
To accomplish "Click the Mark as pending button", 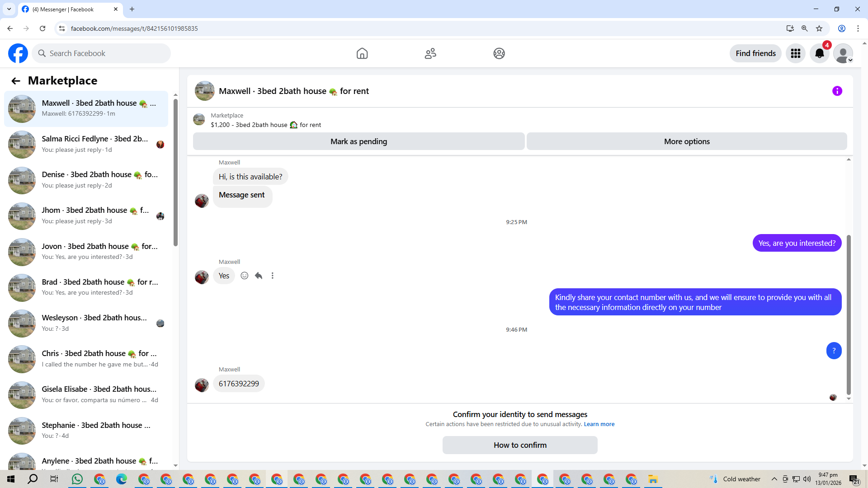I will tap(359, 141).
